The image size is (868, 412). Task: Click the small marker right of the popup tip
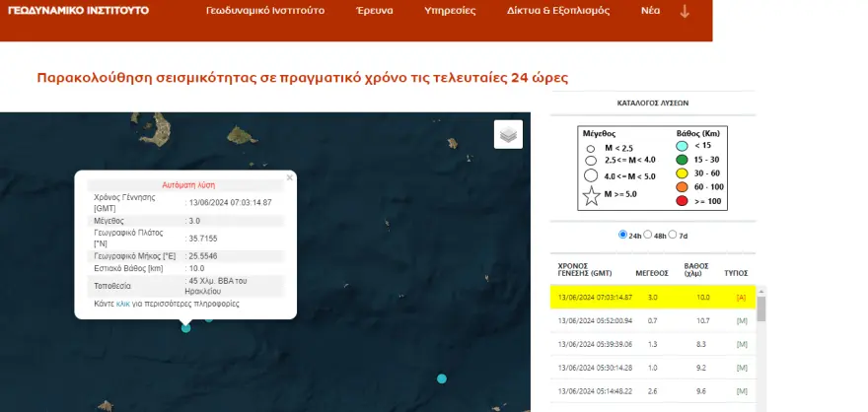tap(208, 317)
